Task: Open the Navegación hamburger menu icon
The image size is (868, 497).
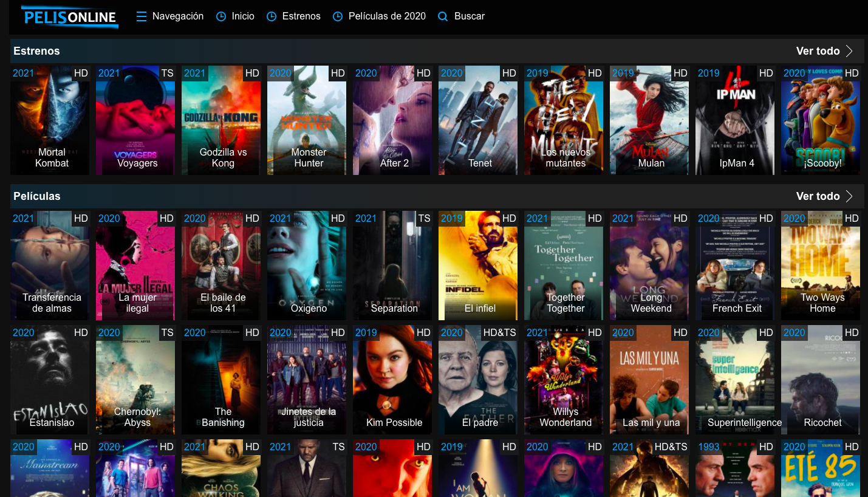Action: [142, 16]
